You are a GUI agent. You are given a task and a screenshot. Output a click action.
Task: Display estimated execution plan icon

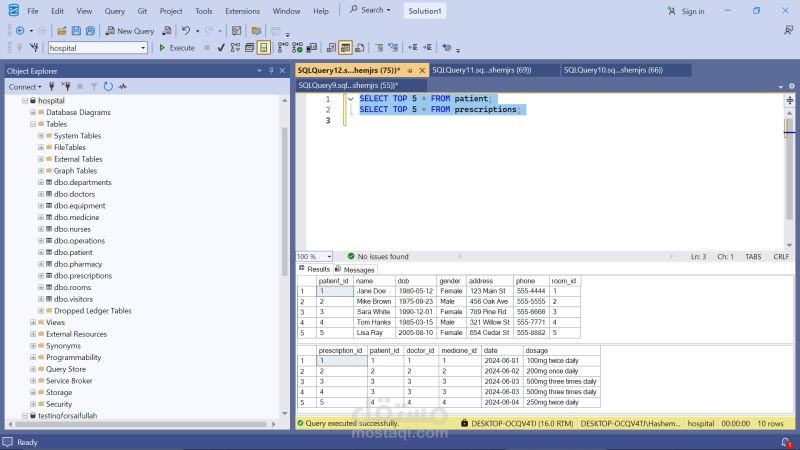235,48
